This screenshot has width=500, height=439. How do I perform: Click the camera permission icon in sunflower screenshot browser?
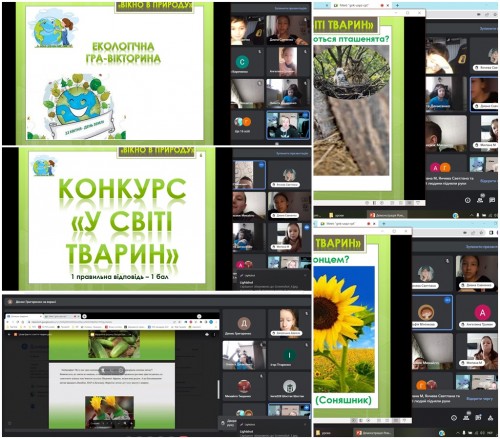click(466, 233)
